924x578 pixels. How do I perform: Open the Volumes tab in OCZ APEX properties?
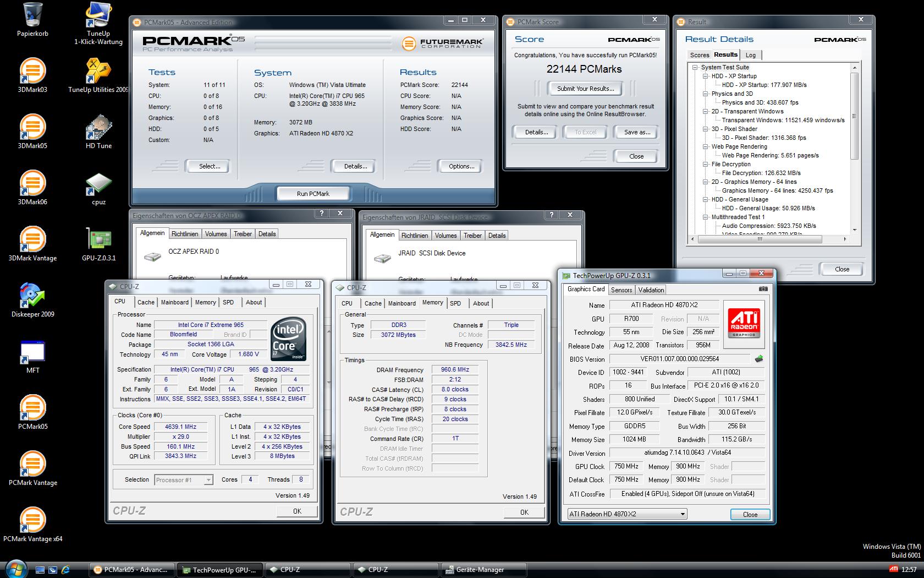click(216, 234)
